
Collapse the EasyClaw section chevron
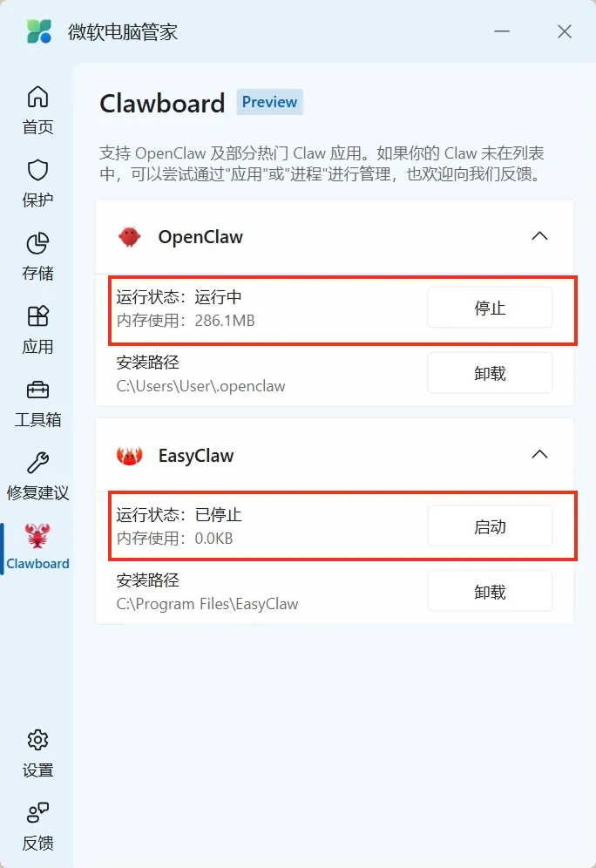click(539, 455)
